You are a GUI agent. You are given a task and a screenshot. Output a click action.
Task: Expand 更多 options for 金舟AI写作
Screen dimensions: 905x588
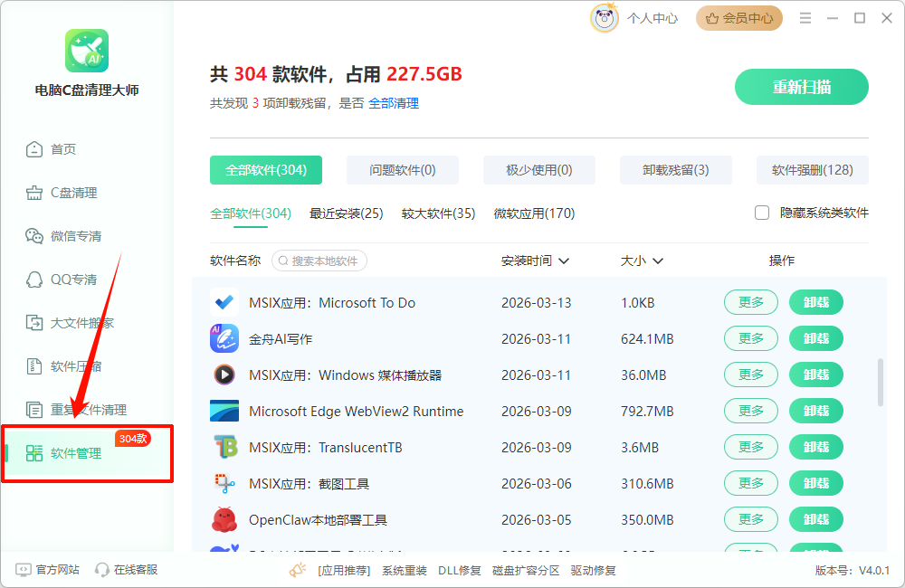point(750,338)
